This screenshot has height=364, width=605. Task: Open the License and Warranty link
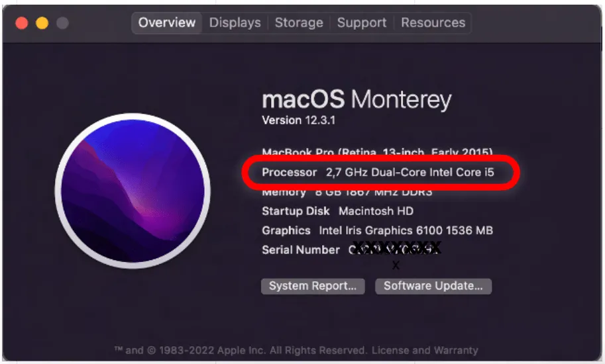point(425,350)
